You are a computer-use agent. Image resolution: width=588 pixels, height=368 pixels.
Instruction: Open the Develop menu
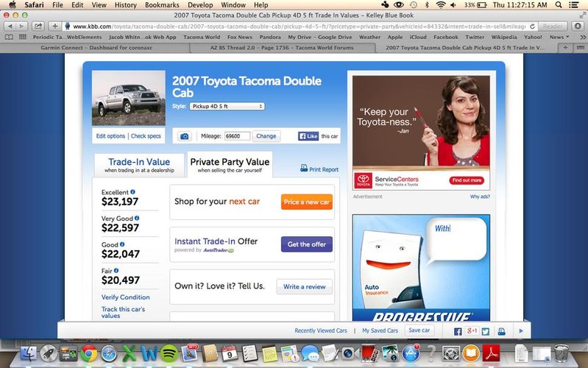tap(200, 5)
